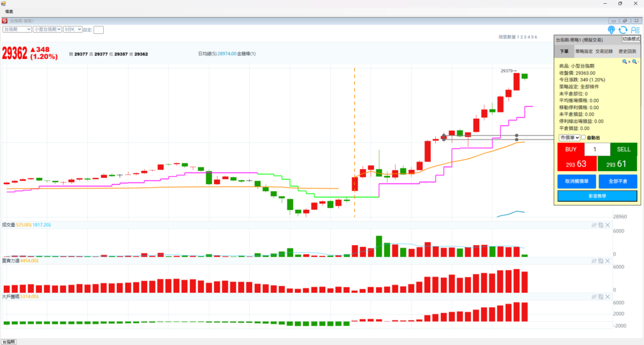
Task: Zoom out with the magnifier minus icon
Action: [635, 62]
